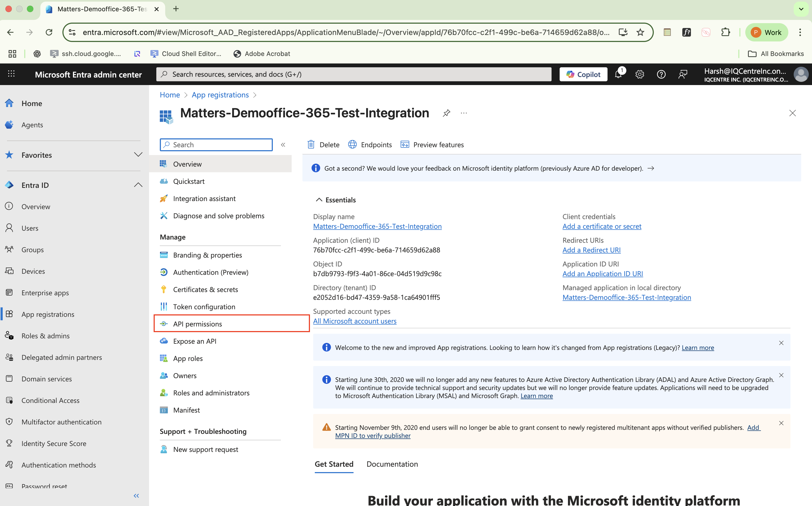The height and width of the screenshot is (506, 812).
Task: Expand the Favorites section
Action: tap(138, 154)
